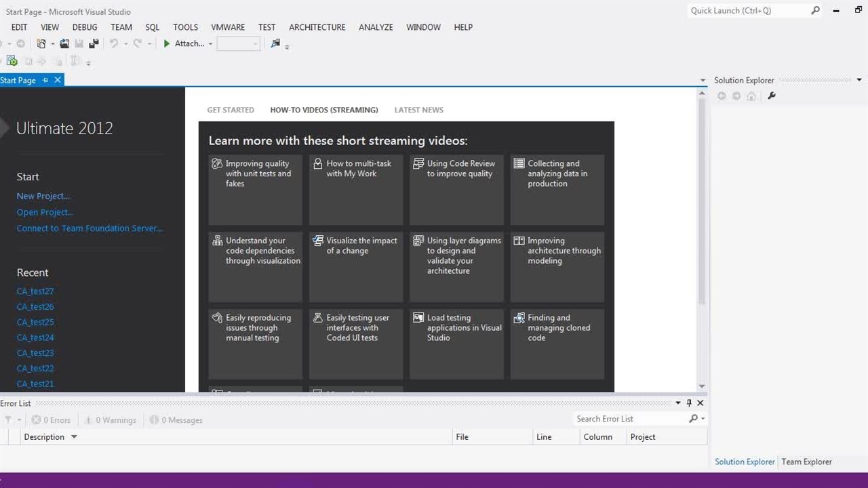Image resolution: width=868 pixels, height=488 pixels.
Task: Open the ARCHITECTURE menu
Action: pyautogui.click(x=317, y=27)
